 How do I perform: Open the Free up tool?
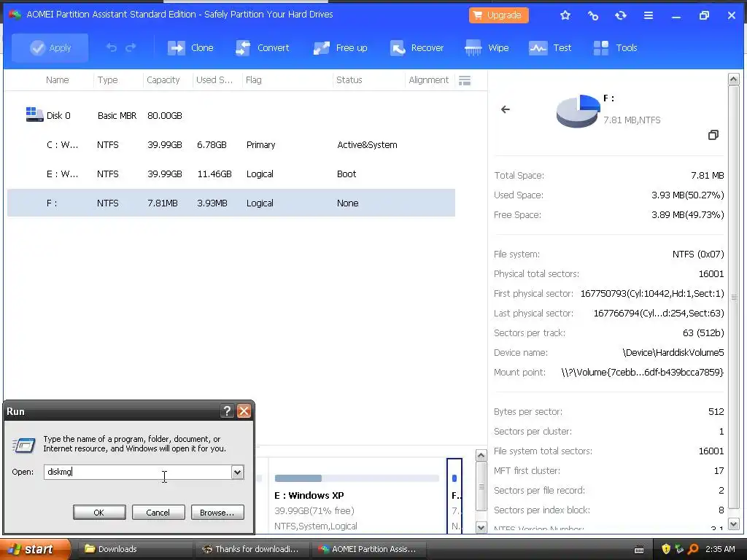[x=340, y=47]
